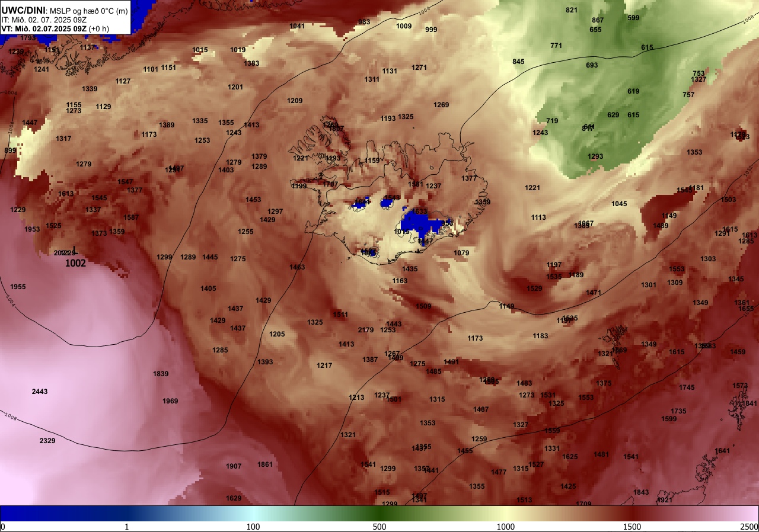Click the height value 1205

[x=277, y=334]
